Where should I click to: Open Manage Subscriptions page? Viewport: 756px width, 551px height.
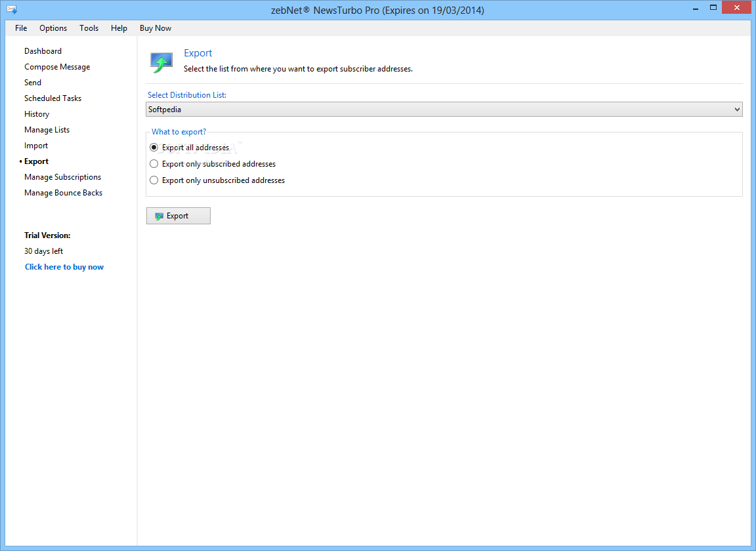tap(63, 177)
